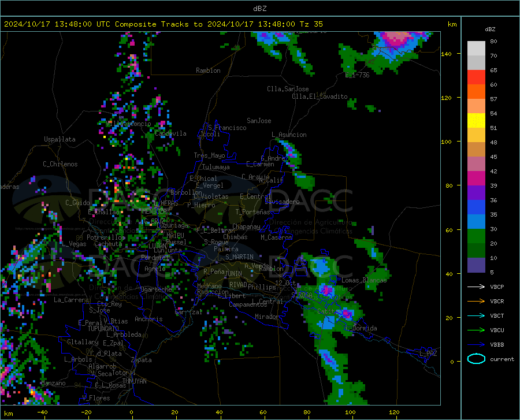This screenshot has width=520, height=420.
Task: Click the TUNUYAN place label
Action: (x=134, y=381)
